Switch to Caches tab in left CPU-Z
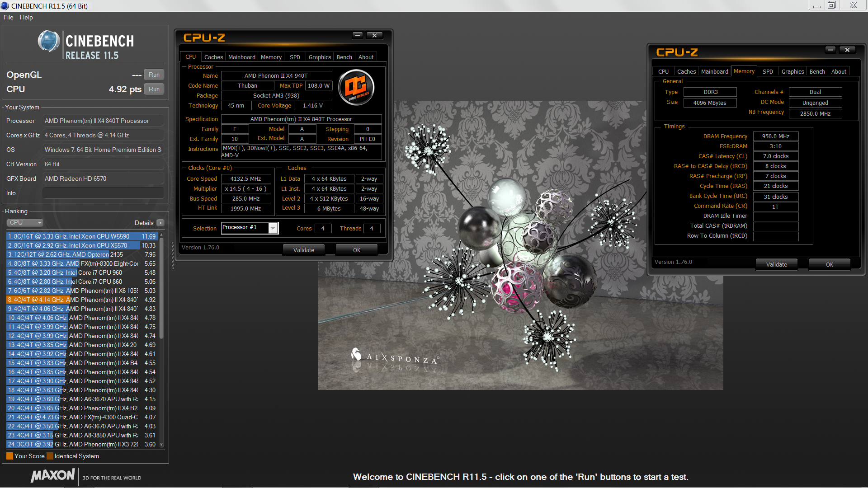The image size is (868, 488). tap(213, 57)
